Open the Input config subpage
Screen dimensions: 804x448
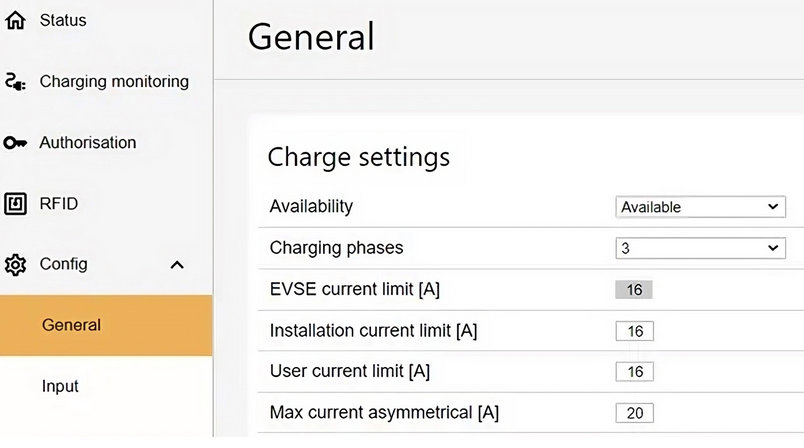[60, 386]
